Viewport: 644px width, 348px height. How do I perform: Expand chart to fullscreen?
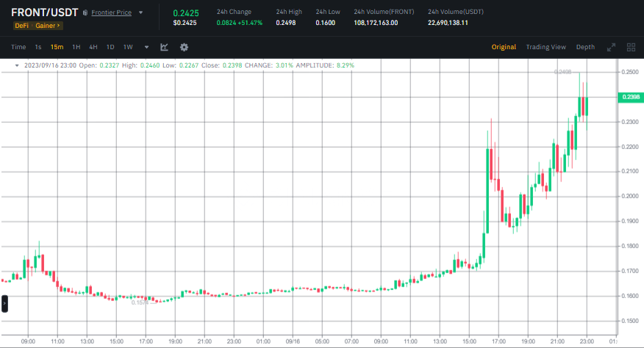coord(611,47)
